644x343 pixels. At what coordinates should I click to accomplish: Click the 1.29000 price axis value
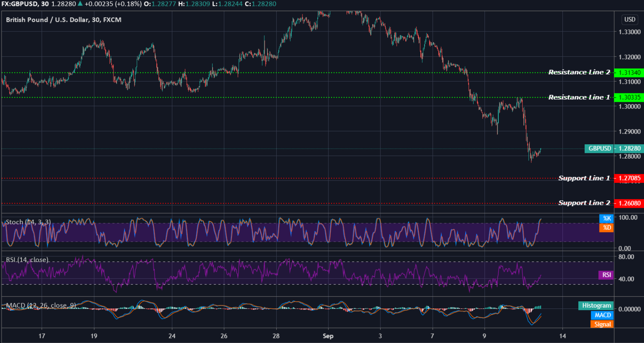[x=630, y=132]
